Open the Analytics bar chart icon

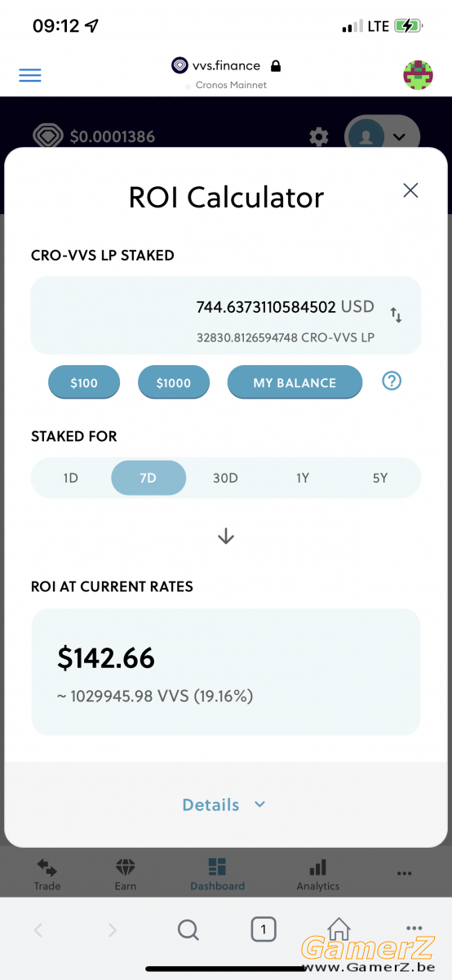pyautogui.click(x=318, y=867)
